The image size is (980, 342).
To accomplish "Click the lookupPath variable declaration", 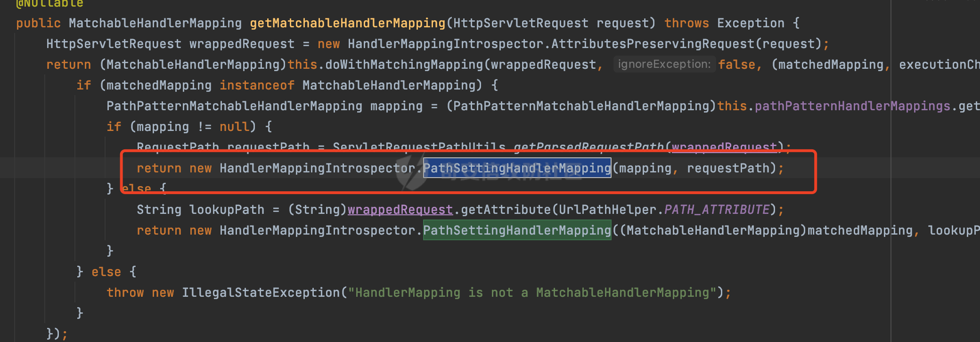I will coord(227,210).
